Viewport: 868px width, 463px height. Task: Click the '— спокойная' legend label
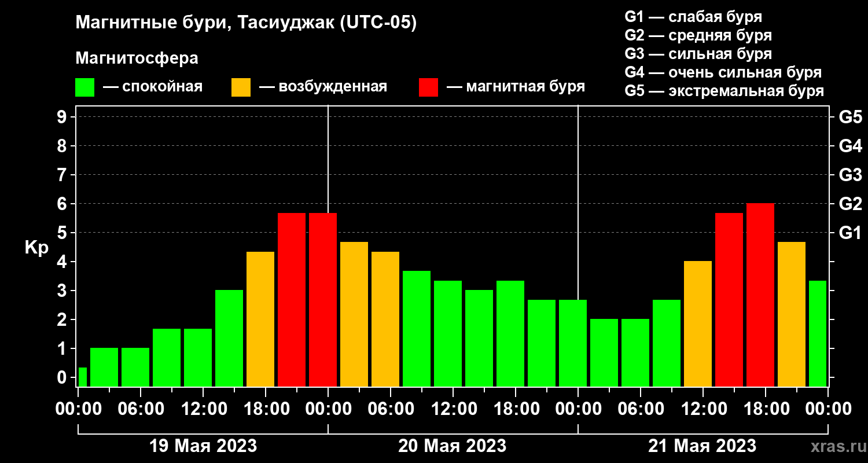(153, 87)
